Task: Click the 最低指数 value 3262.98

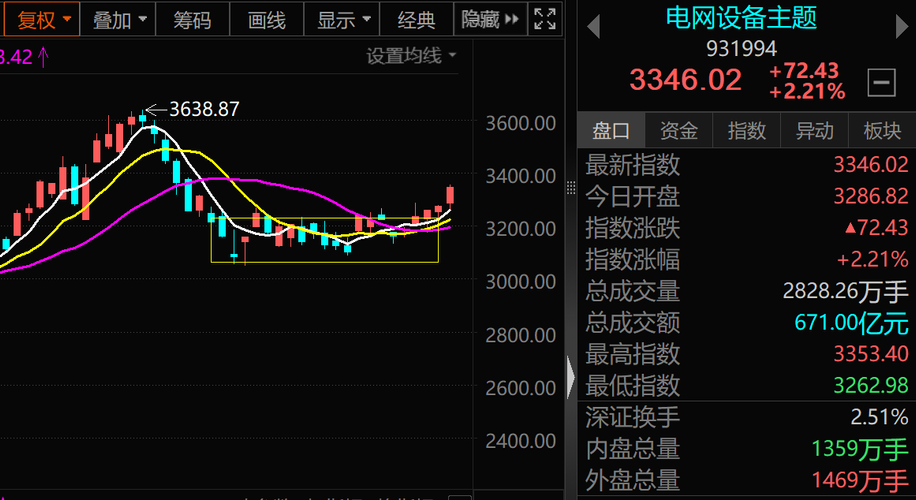Action: pos(871,386)
